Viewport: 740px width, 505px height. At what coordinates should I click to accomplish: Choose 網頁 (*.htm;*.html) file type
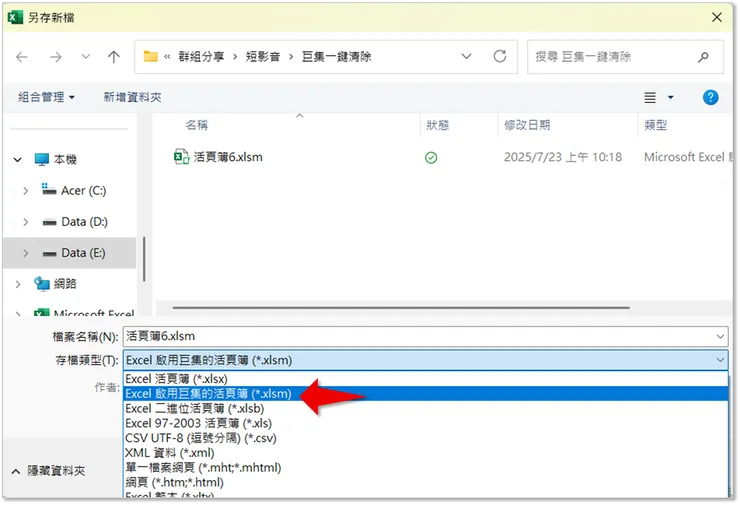tap(425, 482)
